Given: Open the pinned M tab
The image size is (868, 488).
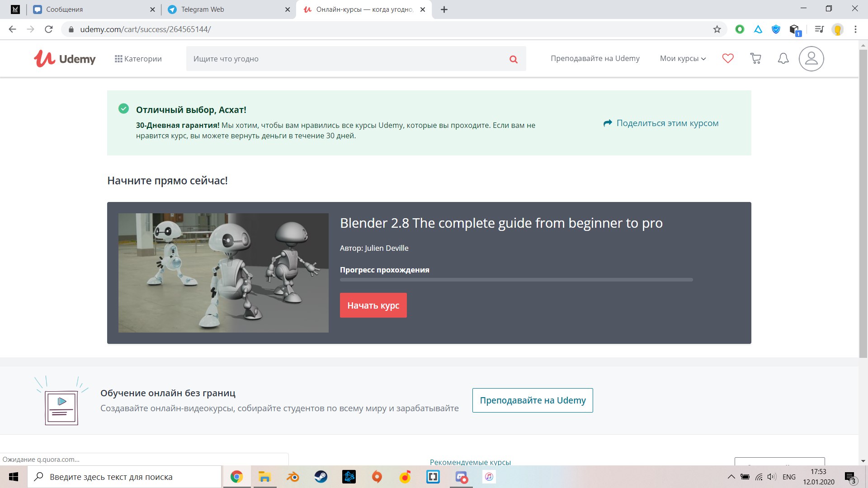Looking at the screenshot, I should click(15, 9).
